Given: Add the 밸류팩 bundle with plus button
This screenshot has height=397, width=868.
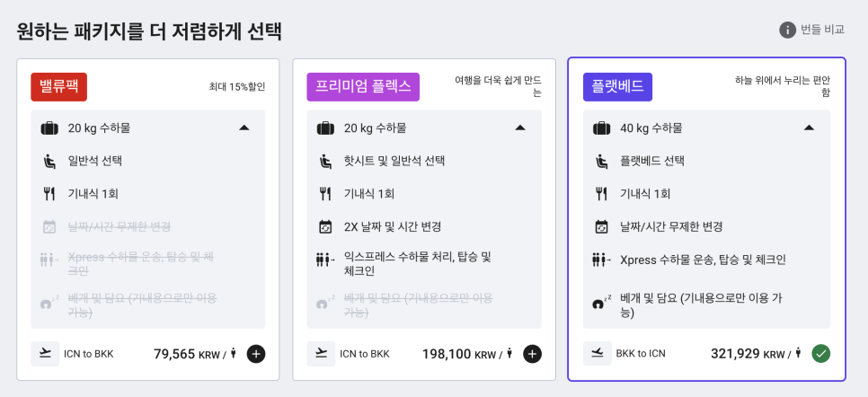Looking at the screenshot, I should click(x=256, y=353).
